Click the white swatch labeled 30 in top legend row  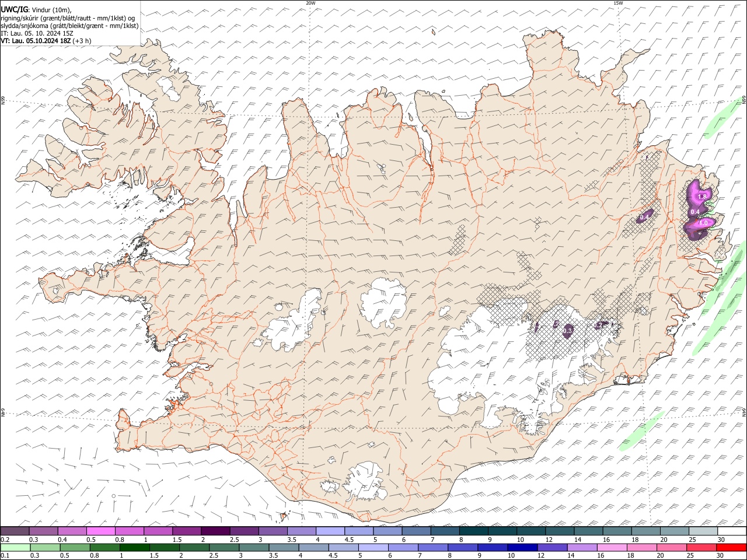click(732, 531)
